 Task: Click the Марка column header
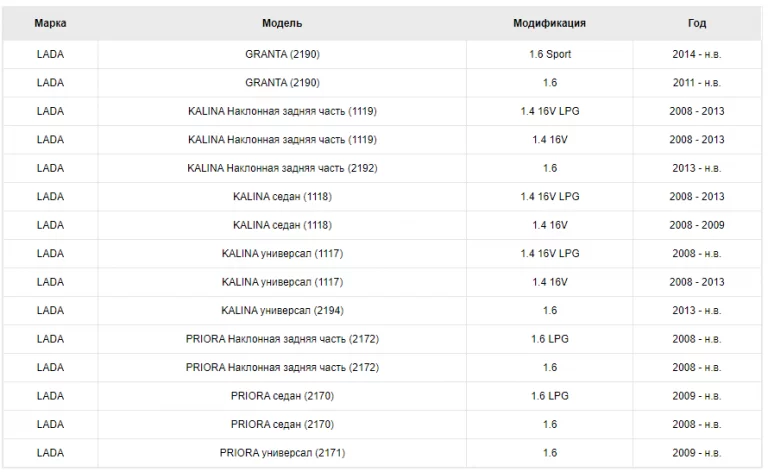pyautogui.click(x=49, y=23)
